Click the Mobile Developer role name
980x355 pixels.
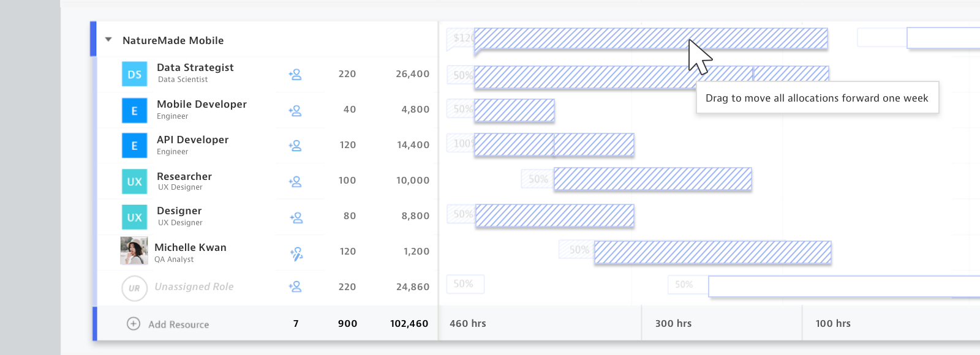pos(202,104)
